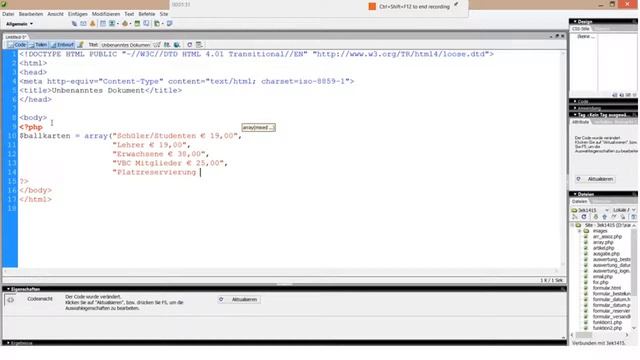Screen dimensions: 640x360
Task: Click the get files down-arrow icon
Action: [596, 217]
